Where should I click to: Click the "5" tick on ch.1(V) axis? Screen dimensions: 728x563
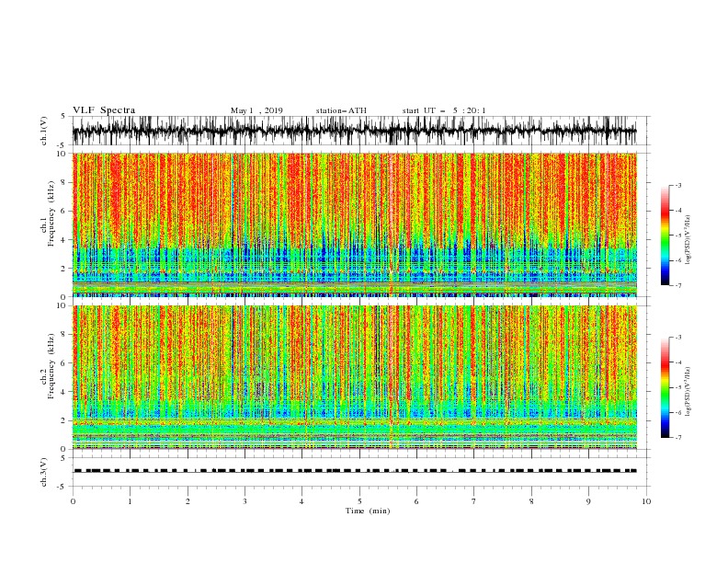(x=63, y=117)
